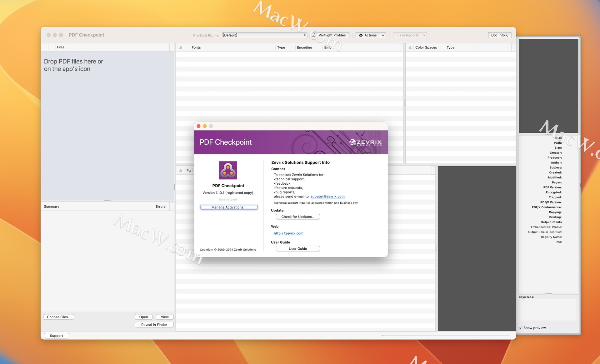Screen dimensions: 600x364
Task: Click the Embedded ICC Profile label
Action: (x=546, y=227)
